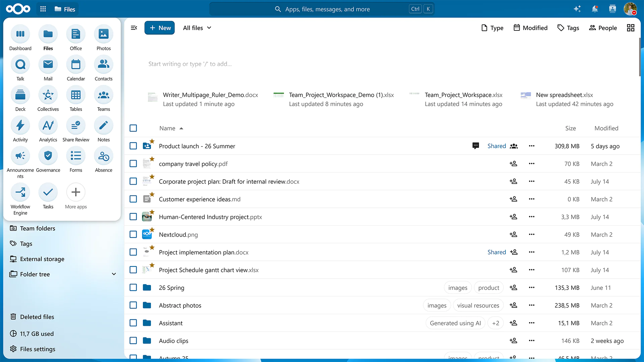Open the Notes app
This screenshot has width=644, height=362.
pyautogui.click(x=104, y=129)
